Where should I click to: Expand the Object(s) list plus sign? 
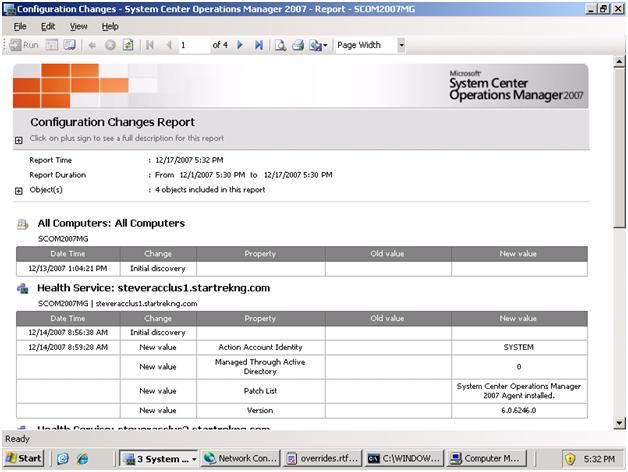click(x=18, y=191)
